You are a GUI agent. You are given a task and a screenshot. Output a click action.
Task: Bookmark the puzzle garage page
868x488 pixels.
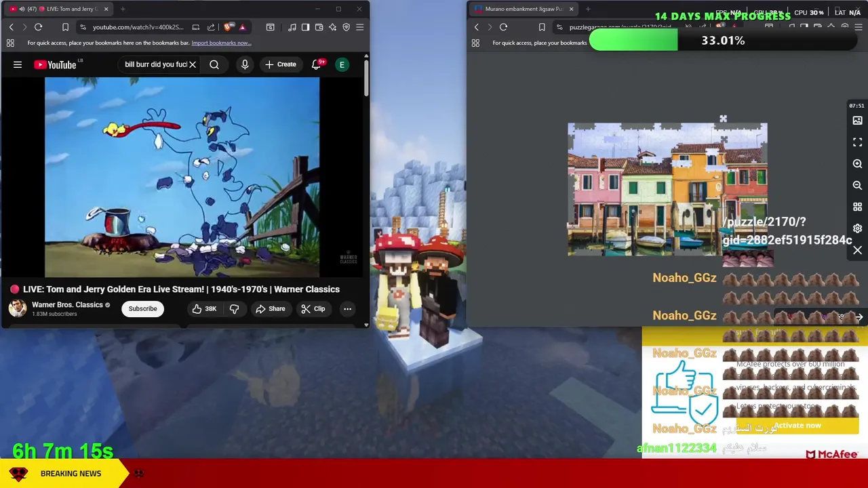click(542, 27)
